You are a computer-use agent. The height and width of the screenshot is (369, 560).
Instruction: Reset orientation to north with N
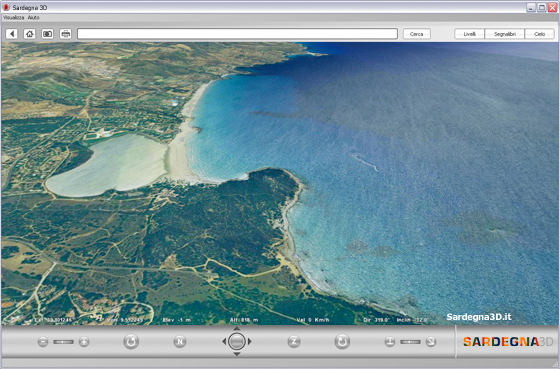(x=180, y=341)
